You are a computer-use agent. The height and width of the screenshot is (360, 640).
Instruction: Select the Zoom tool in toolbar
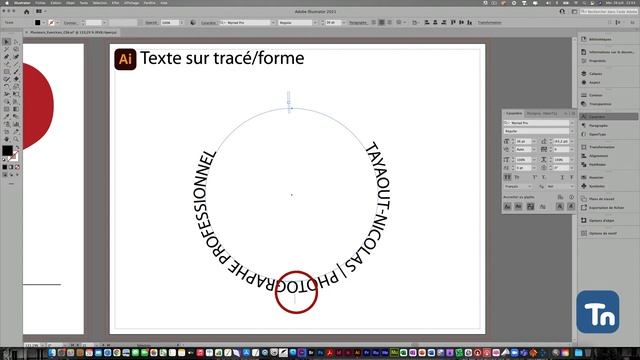pos(16,139)
